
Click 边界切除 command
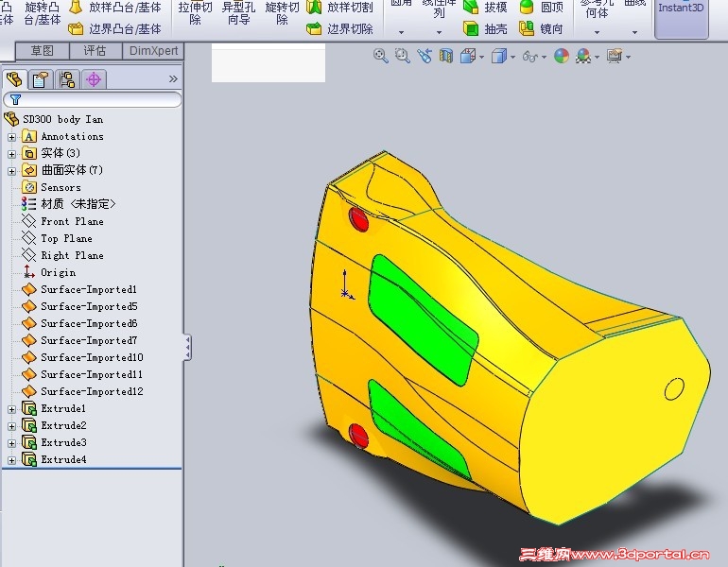tap(340, 29)
